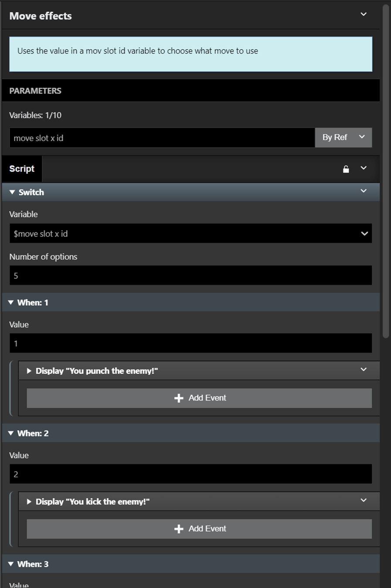The height and width of the screenshot is (588, 391).
Task: Edit the move slot x id name field
Action: click(162, 138)
